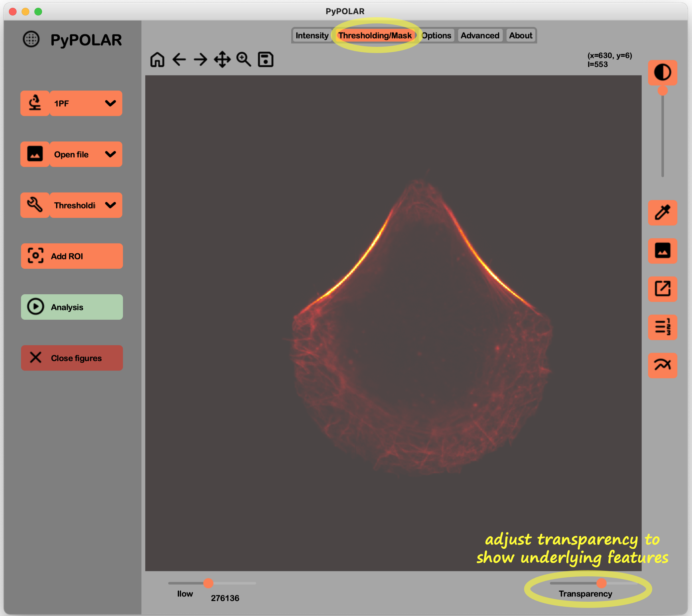Click the contrast half-circle button
692x616 pixels.
point(662,73)
